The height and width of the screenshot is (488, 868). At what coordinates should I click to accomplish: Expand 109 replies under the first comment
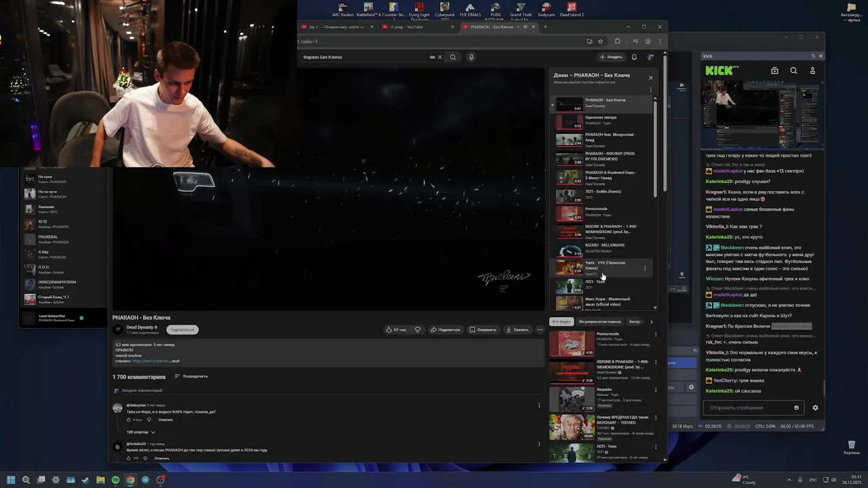(x=140, y=432)
